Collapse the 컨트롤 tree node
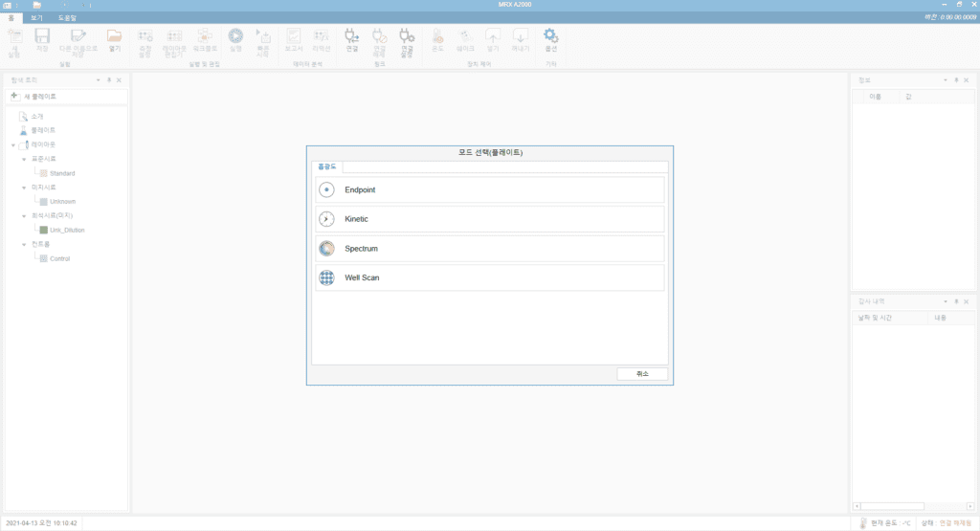980x531 pixels. [23, 245]
